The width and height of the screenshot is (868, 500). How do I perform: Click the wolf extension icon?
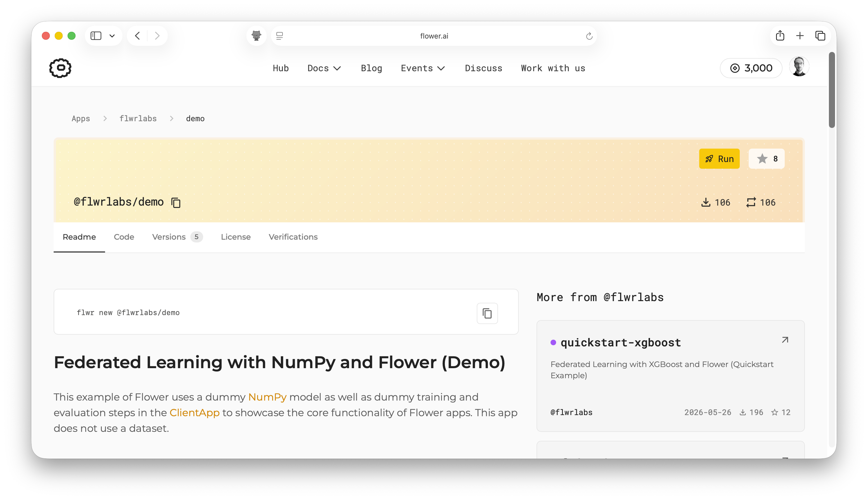tap(256, 36)
